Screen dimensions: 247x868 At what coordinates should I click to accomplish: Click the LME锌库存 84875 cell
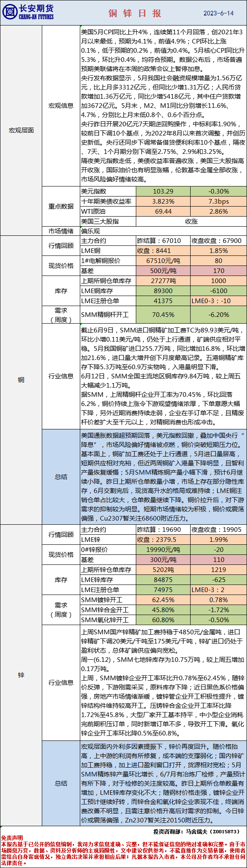pos(163,580)
